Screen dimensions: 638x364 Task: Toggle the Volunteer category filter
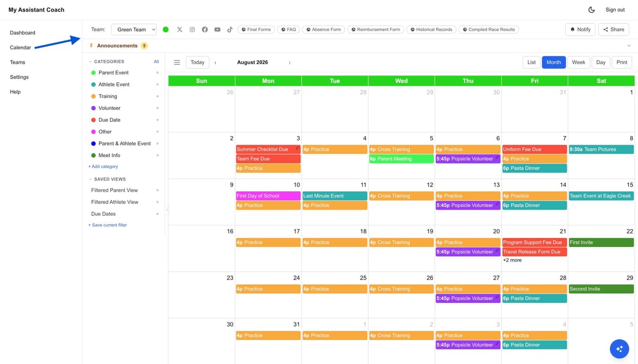(x=106, y=108)
